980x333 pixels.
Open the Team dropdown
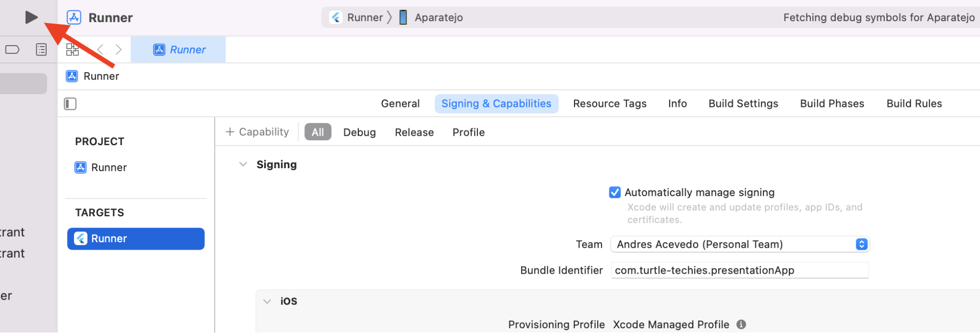point(740,244)
